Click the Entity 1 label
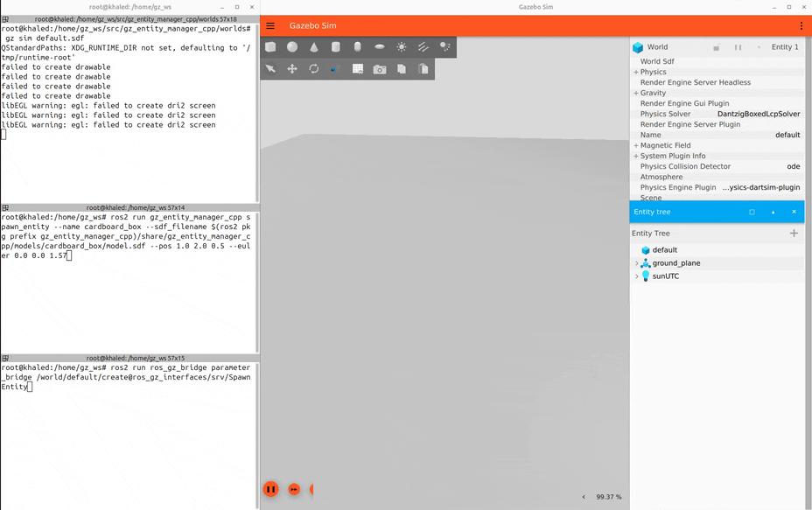 [785, 47]
